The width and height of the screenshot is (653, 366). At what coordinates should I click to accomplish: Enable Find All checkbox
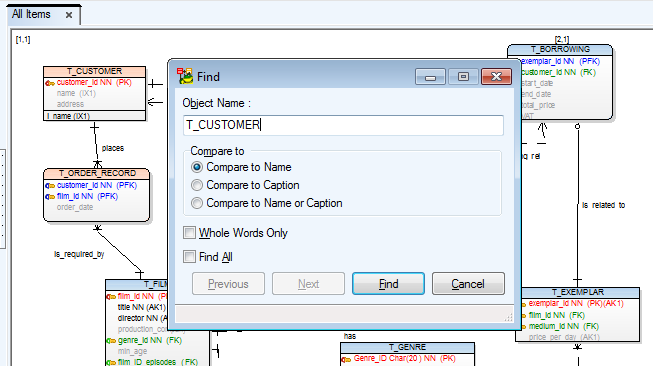click(189, 256)
